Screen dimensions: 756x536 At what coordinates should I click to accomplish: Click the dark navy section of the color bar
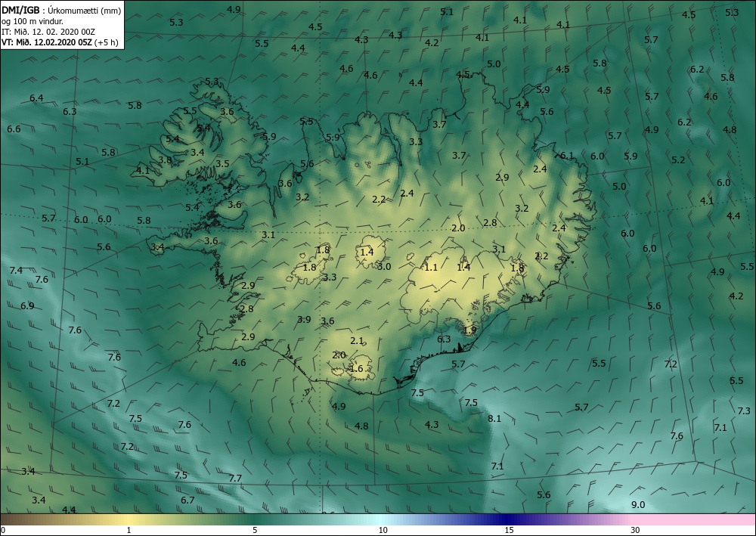click(x=507, y=519)
